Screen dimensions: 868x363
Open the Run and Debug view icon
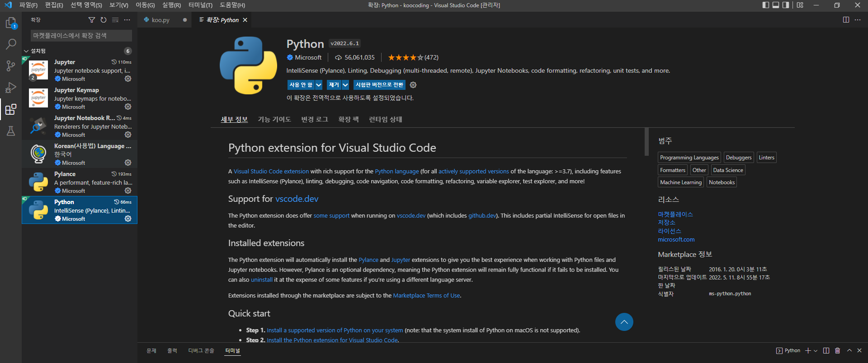(11, 88)
